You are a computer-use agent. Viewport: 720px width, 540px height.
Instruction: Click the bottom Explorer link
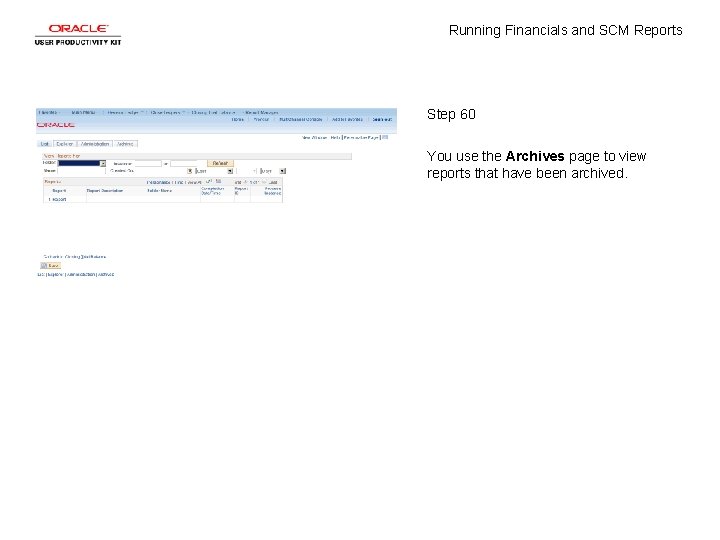tap(55, 274)
